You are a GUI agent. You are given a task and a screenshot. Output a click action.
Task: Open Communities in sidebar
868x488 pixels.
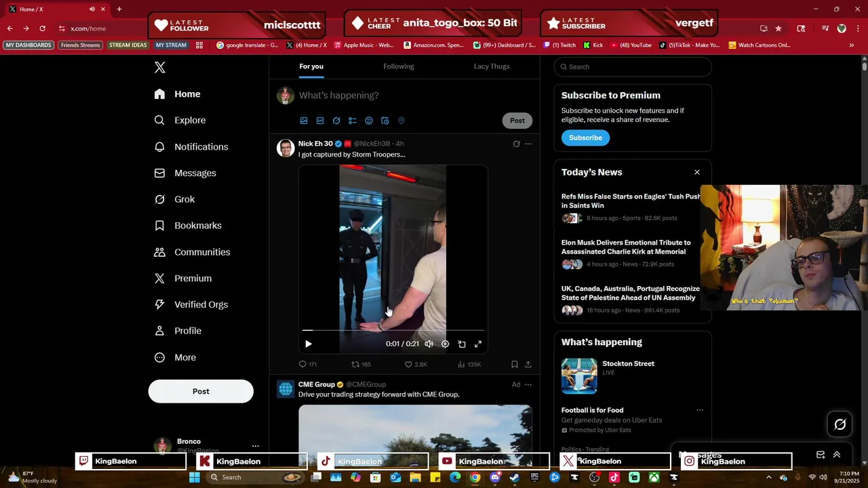192,252
